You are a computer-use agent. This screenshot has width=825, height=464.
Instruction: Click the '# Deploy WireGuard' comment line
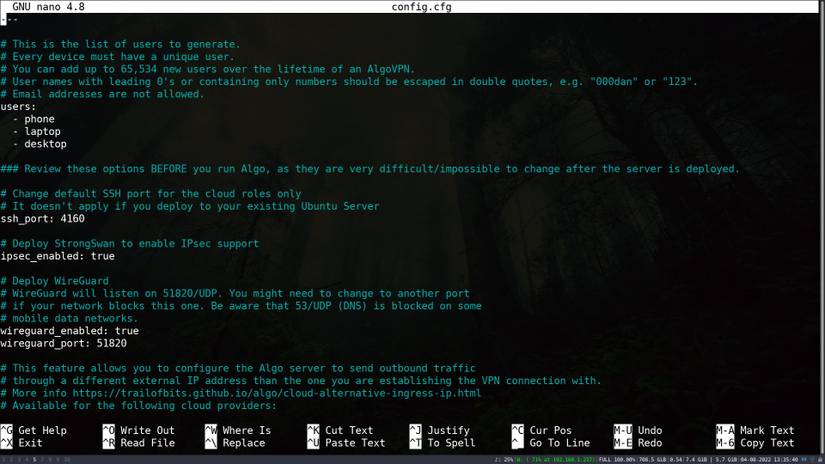coord(55,281)
